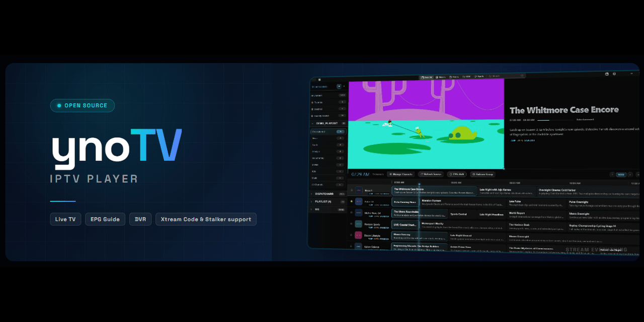644x322 pixels.
Task: Open The Metro Roundtable program entry
Action: click(x=420, y=213)
